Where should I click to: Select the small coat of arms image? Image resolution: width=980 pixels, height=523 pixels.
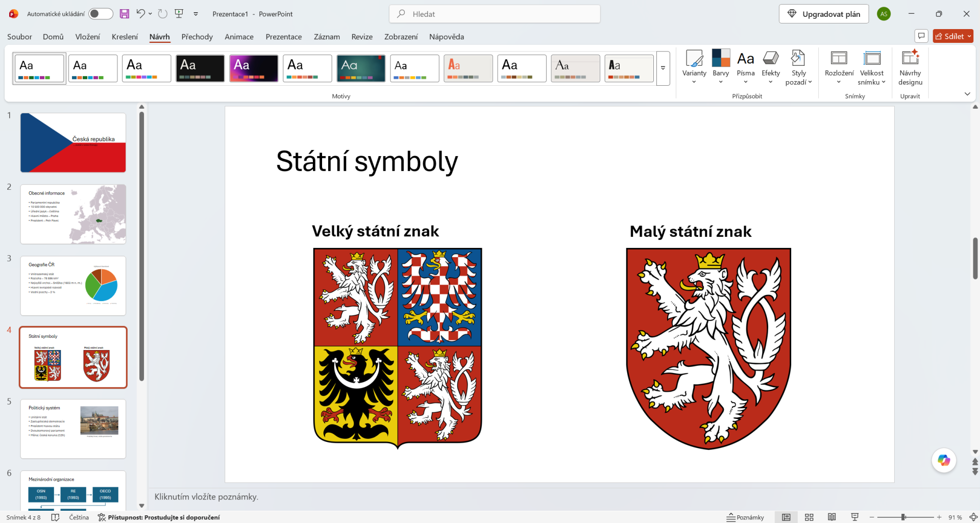coord(708,349)
